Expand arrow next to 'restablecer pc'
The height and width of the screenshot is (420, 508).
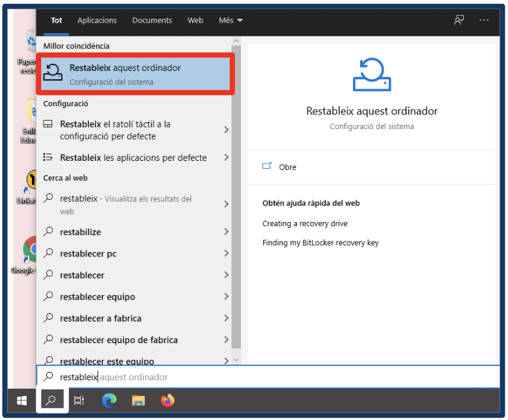pos(226,253)
